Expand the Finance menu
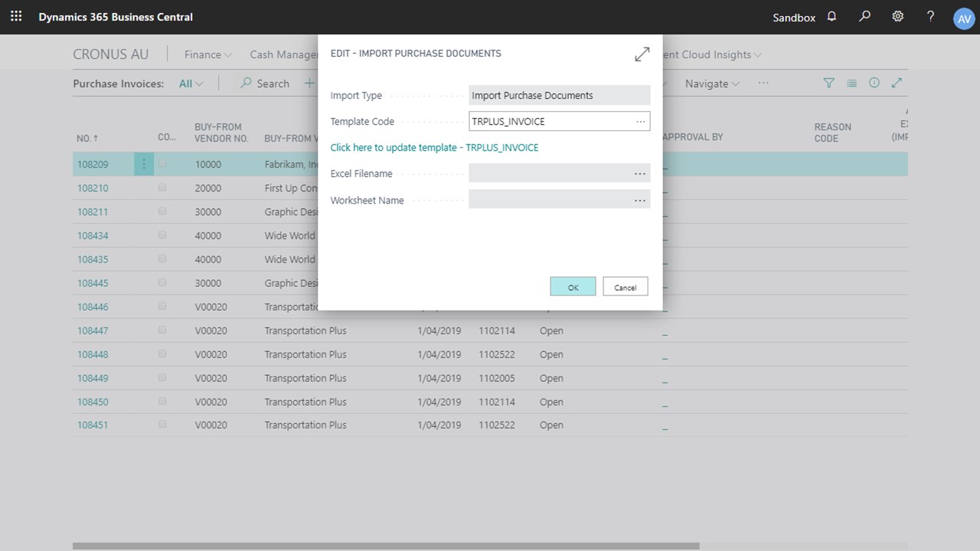 coord(207,54)
